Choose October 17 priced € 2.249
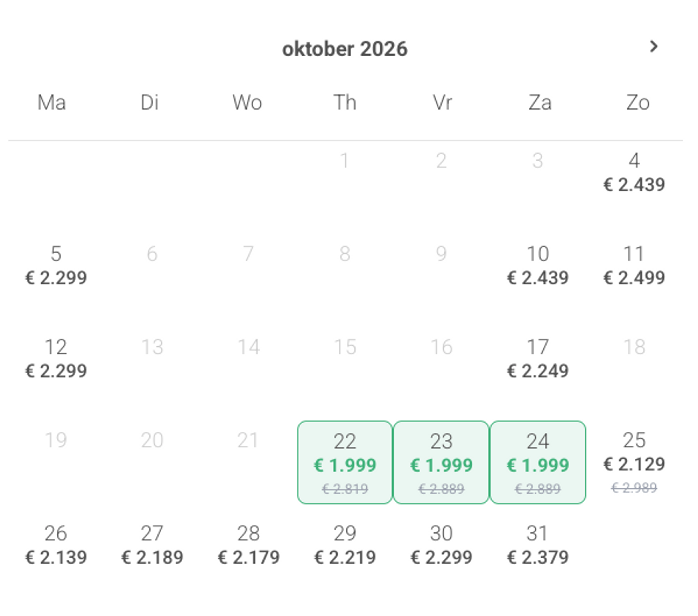 click(538, 359)
